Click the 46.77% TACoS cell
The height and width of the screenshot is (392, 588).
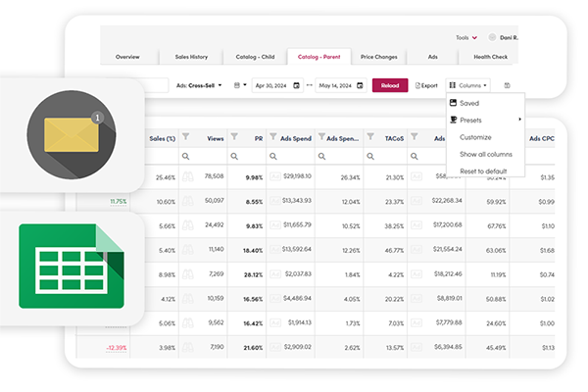(x=394, y=250)
